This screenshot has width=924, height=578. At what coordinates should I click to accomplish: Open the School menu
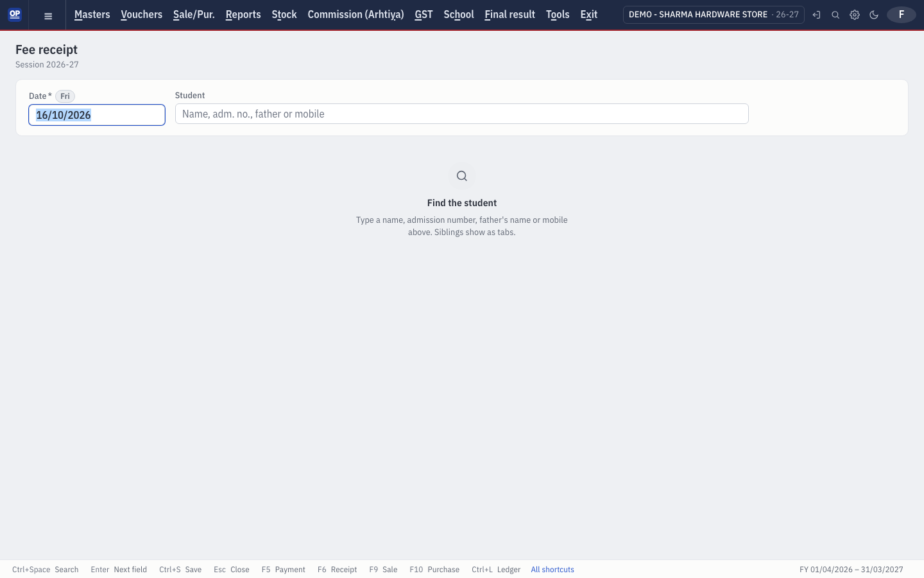tap(459, 15)
